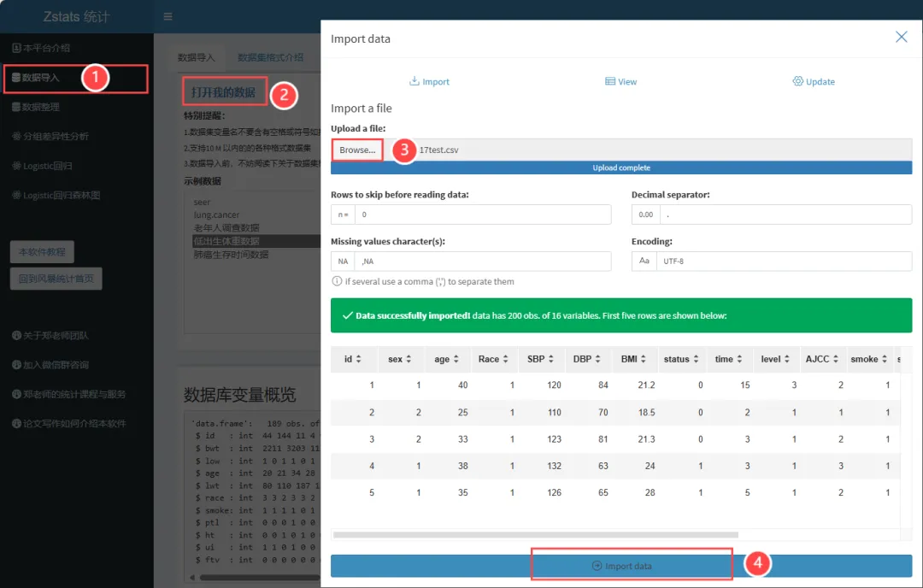Click the 打开我的数据 button
The width and height of the screenshot is (923, 588).
[224, 92]
